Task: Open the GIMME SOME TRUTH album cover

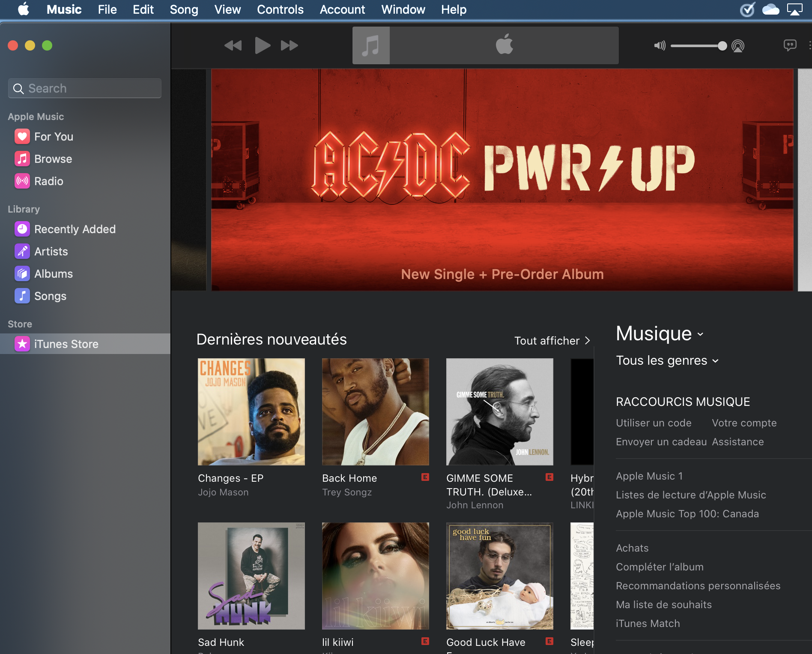Action: [x=500, y=412]
